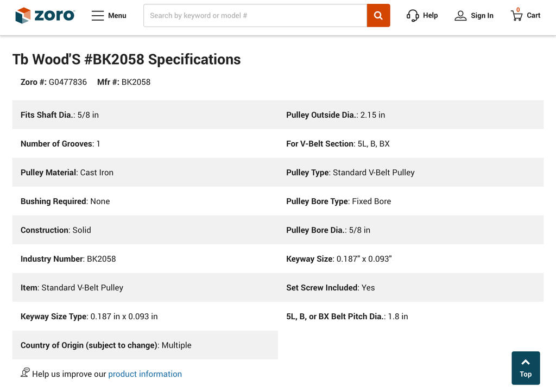Open Help with the headset icon
This screenshot has width=556, height=392.
point(422,16)
